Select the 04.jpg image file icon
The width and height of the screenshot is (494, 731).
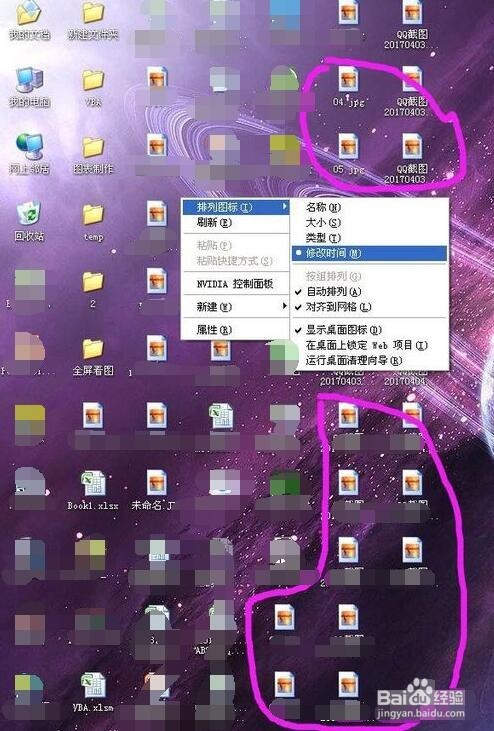coord(349,87)
